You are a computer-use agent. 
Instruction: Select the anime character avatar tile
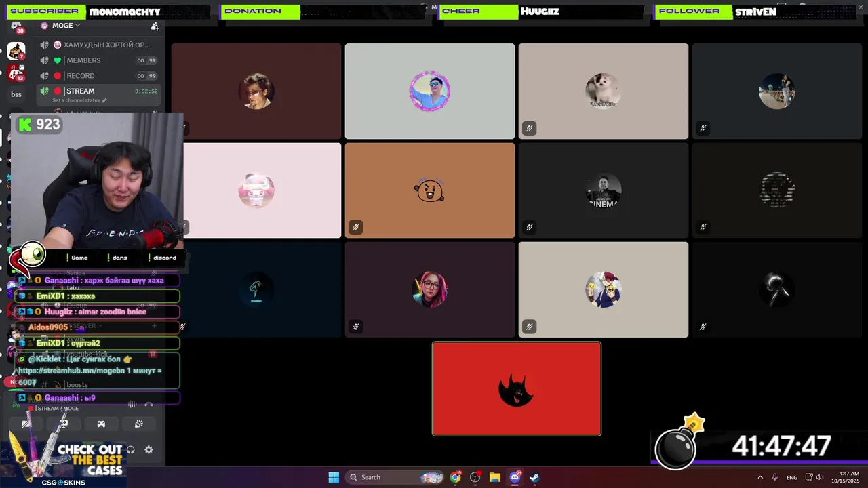point(603,289)
